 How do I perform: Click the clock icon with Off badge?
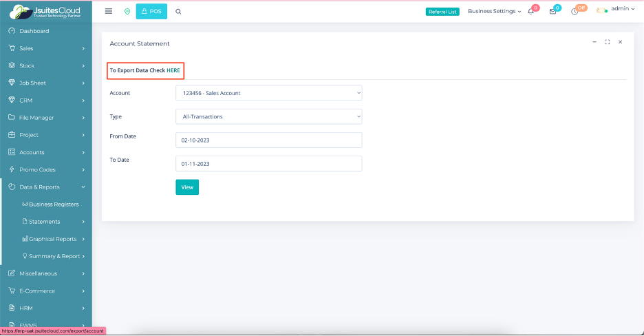click(x=575, y=12)
